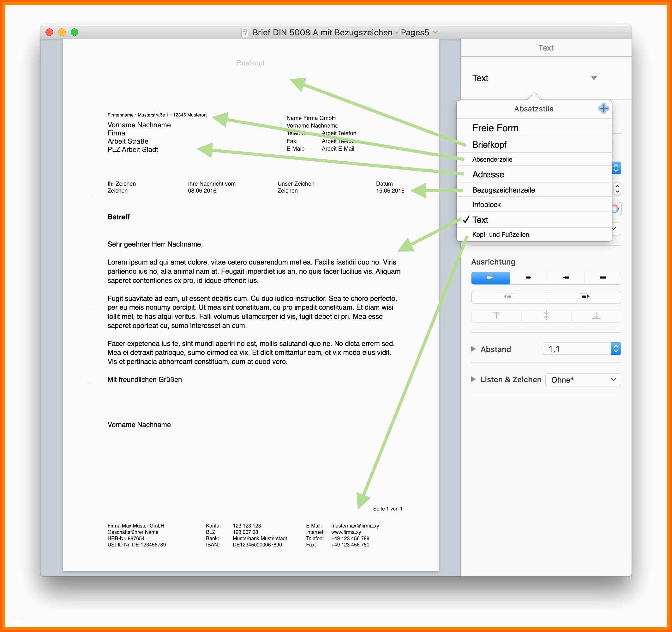Decrease text indent

point(509,297)
